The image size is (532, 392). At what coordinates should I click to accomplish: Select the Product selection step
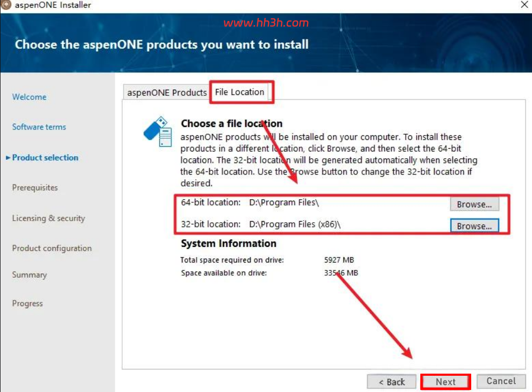(x=45, y=158)
